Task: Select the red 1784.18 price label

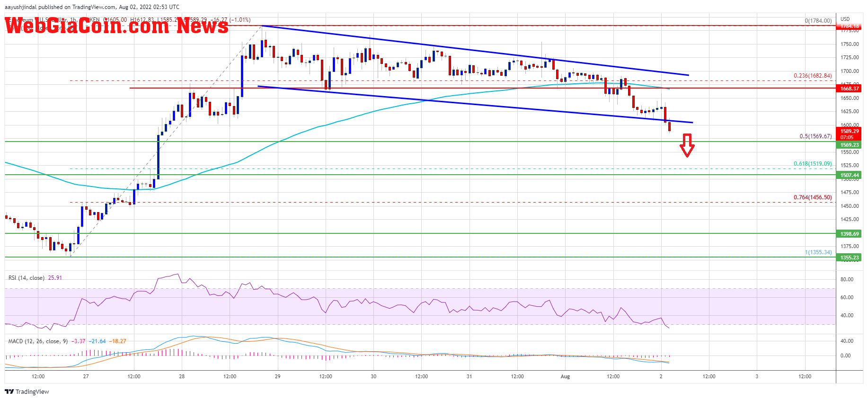Action: click(x=850, y=26)
